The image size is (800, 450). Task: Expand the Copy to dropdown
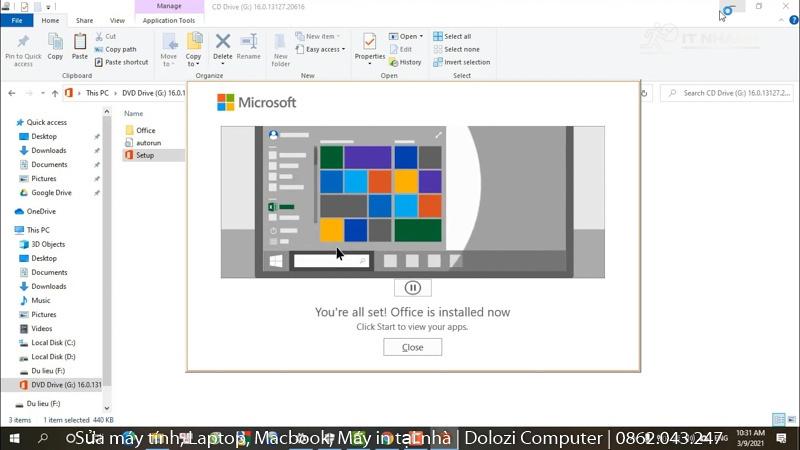tap(194, 63)
